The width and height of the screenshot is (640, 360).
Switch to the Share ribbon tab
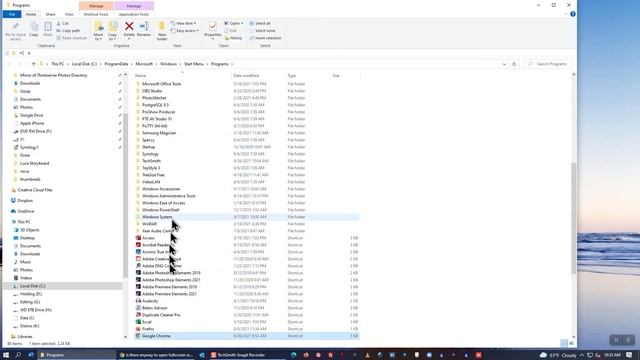coord(50,14)
